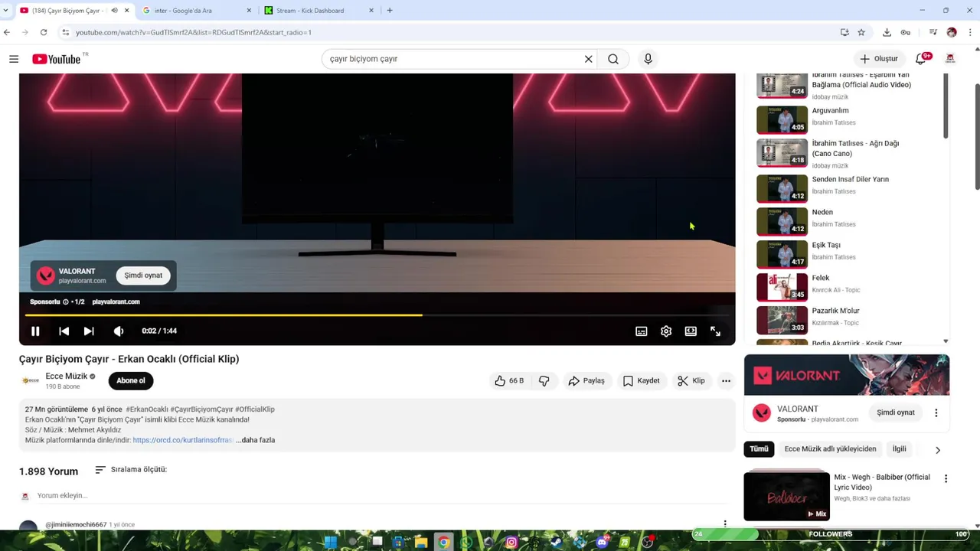The width and height of the screenshot is (980, 551).
Task: Play Eşik Taşı from playlist
Action: click(849, 254)
